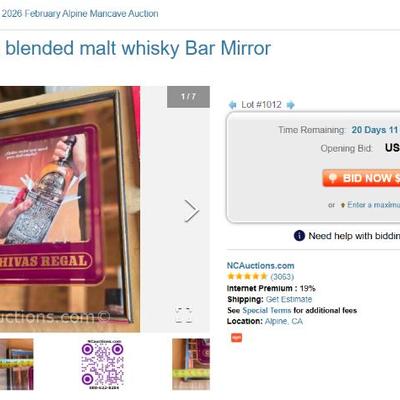Open the Get Estimate shipping link
Image resolution: width=400 pixels, height=400 pixels.
(x=289, y=299)
